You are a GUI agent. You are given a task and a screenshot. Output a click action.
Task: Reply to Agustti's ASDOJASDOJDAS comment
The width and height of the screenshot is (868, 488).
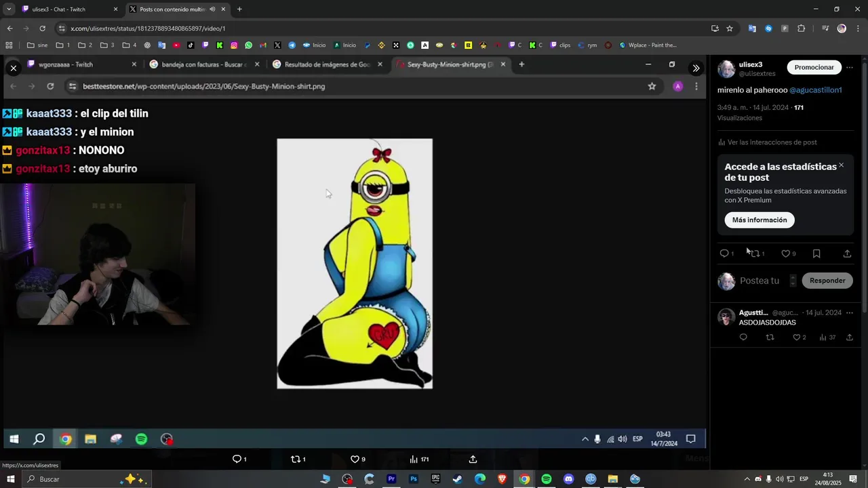743,338
